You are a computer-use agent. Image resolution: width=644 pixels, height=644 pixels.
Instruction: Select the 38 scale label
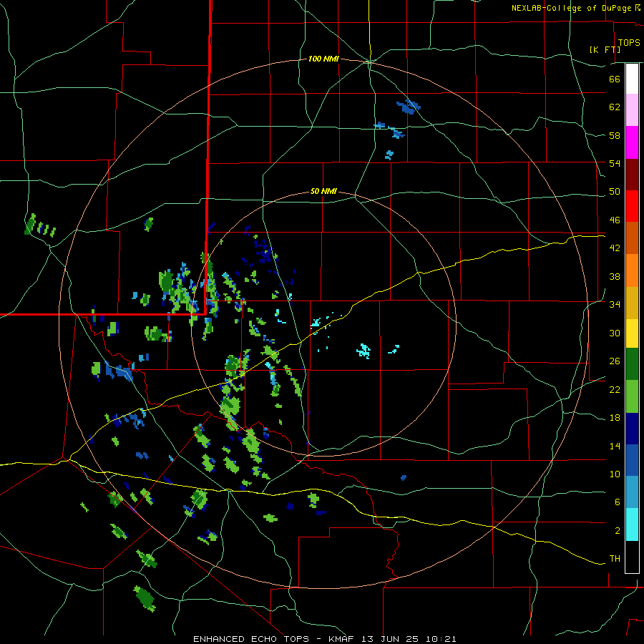pos(615,276)
